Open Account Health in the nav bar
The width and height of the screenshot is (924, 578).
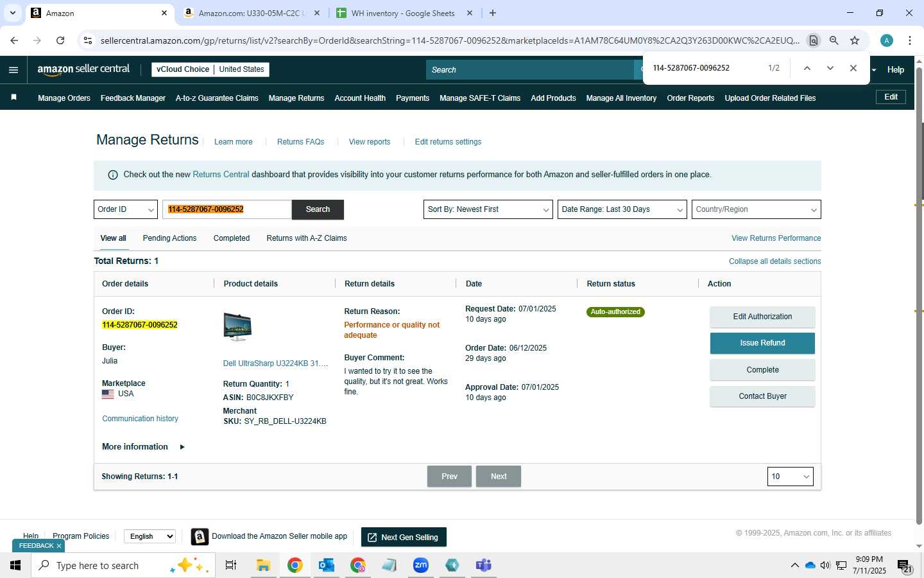click(360, 98)
